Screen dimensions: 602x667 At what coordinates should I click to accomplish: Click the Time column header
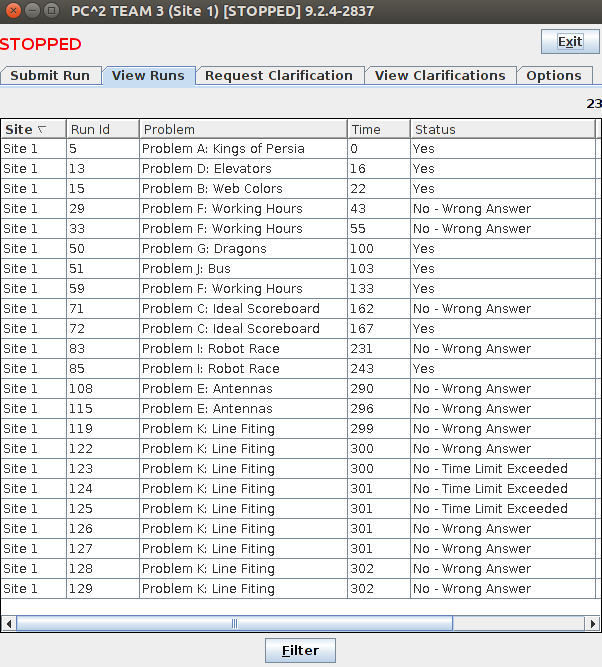click(x=378, y=129)
